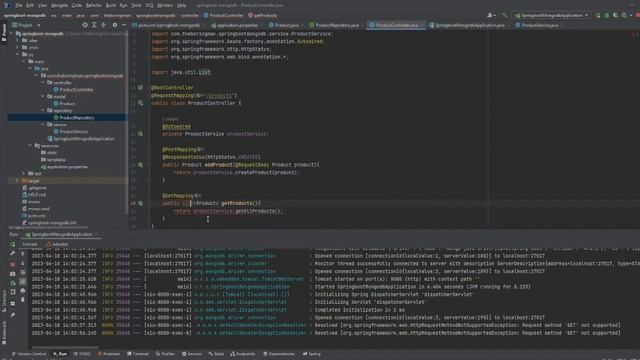Select SpringbootMongodbApplication in project tree
Image resolution: width=640 pixels, height=360 pixels.
pos(81,139)
